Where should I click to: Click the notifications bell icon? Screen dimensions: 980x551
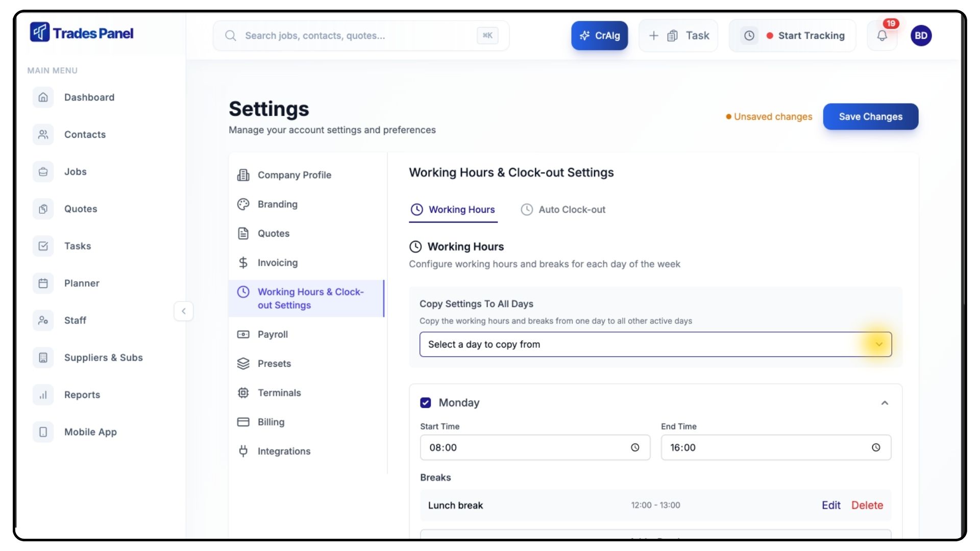pos(882,36)
